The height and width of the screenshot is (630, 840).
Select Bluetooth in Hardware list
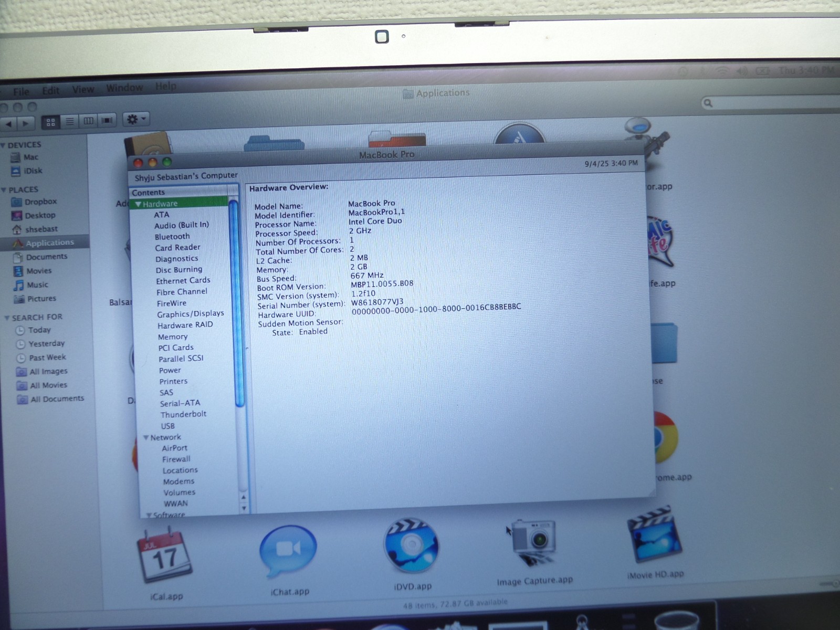click(172, 237)
